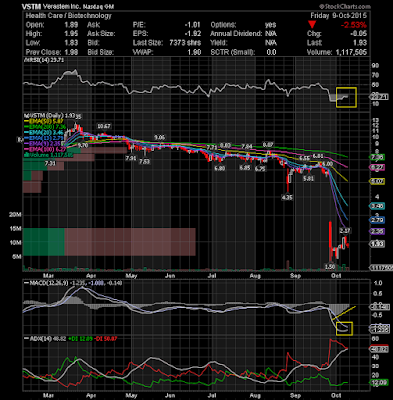The image size is (393, 400).
Task: Click the yellow highlight box on RSI panel
Action: [346, 97]
